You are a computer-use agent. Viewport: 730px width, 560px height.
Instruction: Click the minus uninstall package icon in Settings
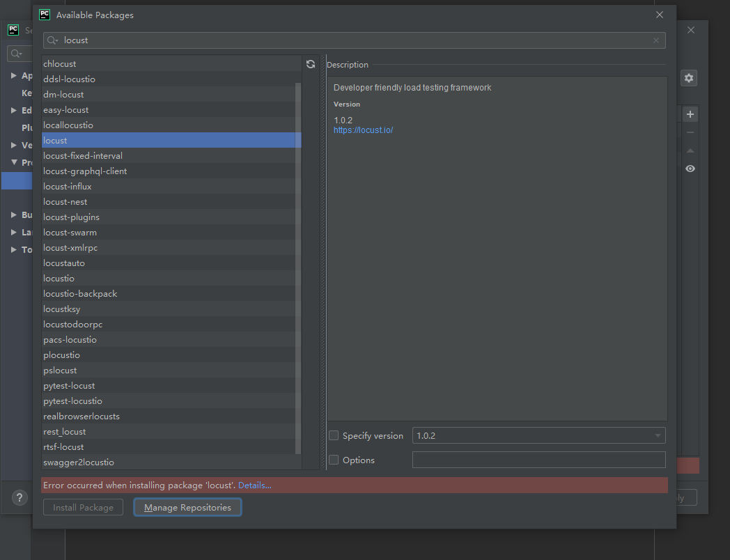[x=690, y=132]
